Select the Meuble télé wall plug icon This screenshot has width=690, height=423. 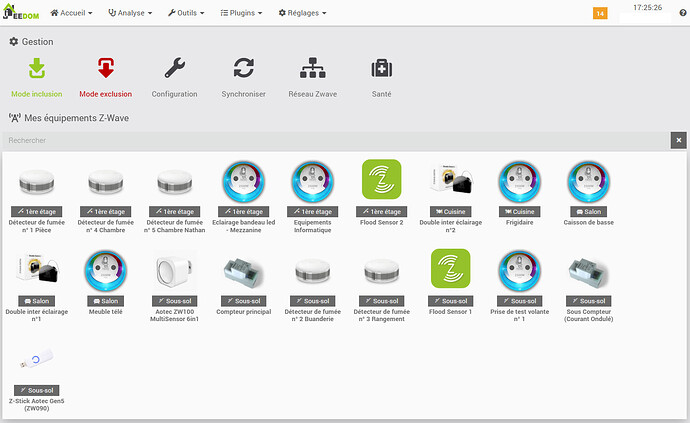click(106, 271)
